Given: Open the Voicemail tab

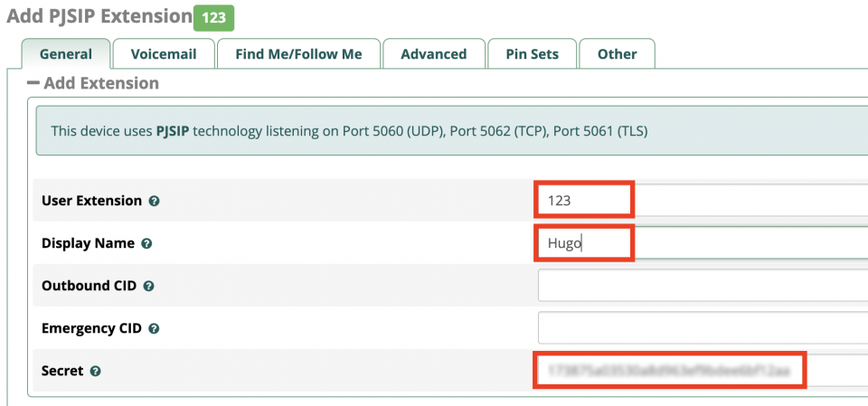Looking at the screenshot, I should click(164, 54).
